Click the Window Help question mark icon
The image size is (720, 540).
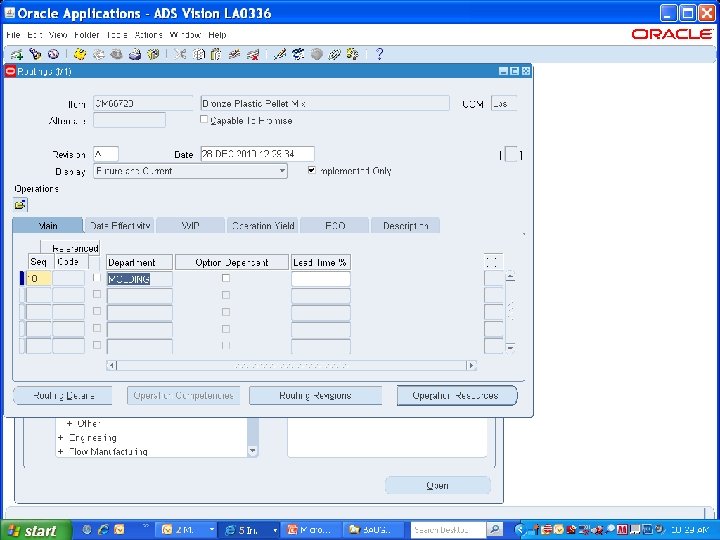(x=379, y=55)
